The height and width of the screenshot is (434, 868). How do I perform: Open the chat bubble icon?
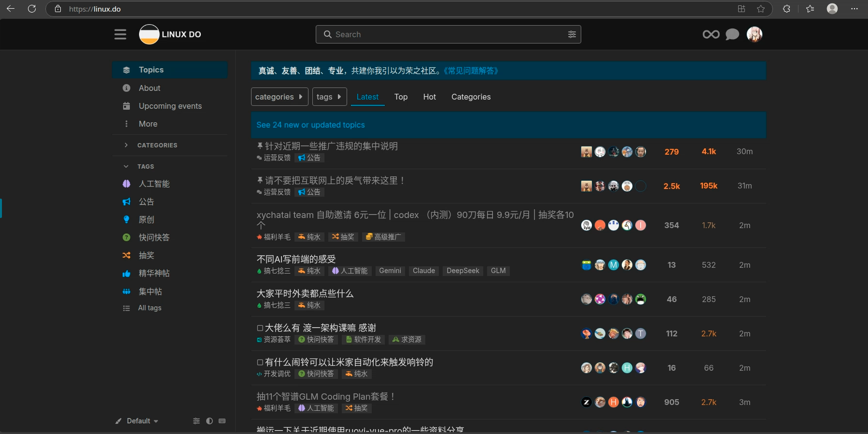pos(732,34)
